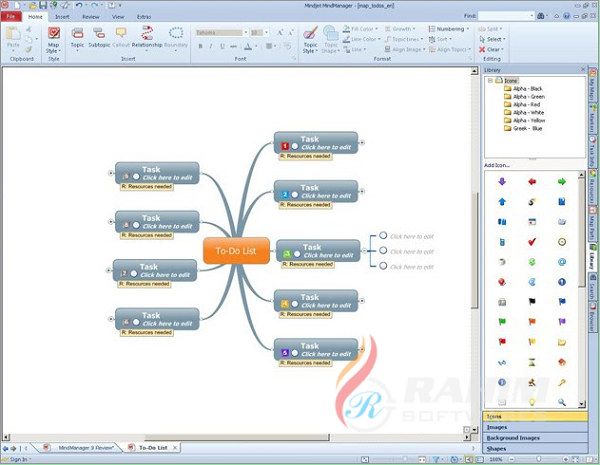Toggle Italic text formatting
Image resolution: width=600 pixels, height=465 pixels.
point(213,46)
